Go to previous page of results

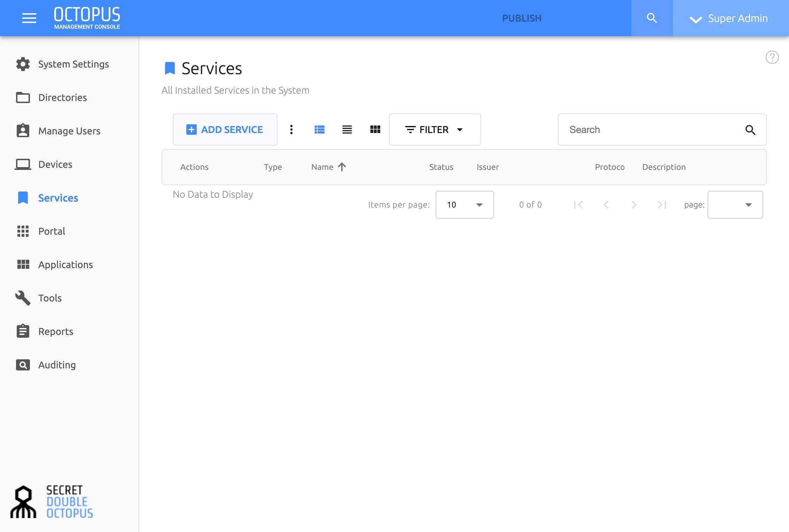pyautogui.click(x=606, y=205)
